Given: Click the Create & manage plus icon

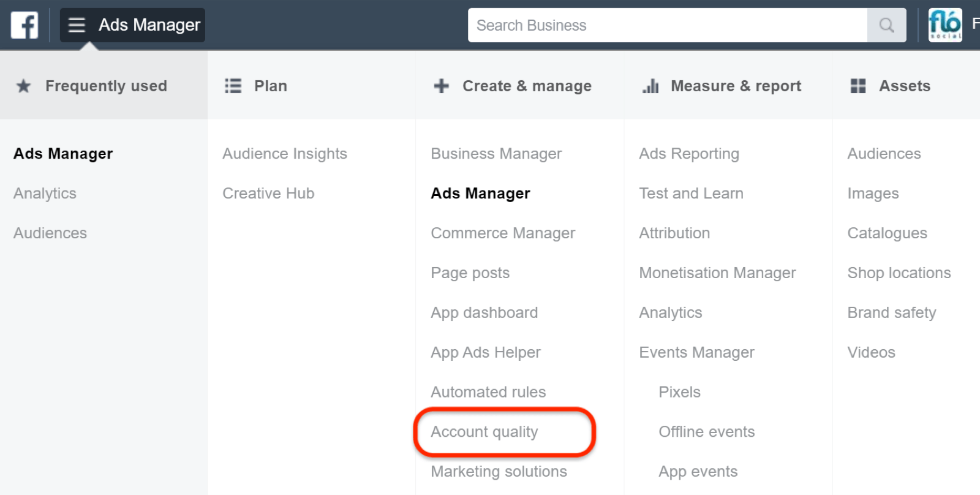Looking at the screenshot, I should pyautogui.click(x=441, y=86).
